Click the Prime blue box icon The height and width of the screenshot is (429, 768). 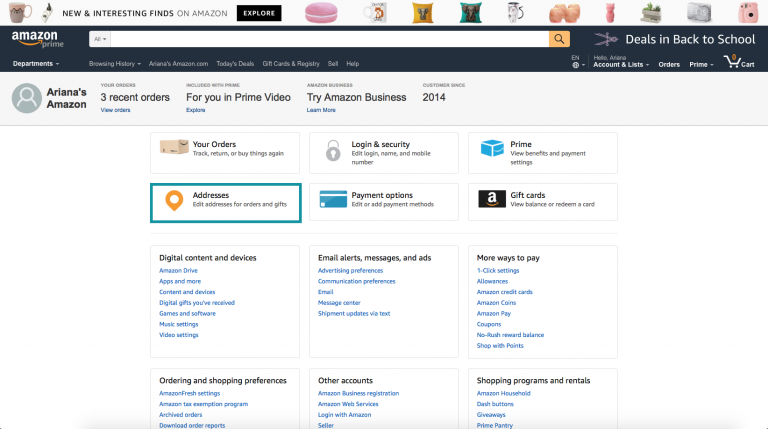click(492, 148)
